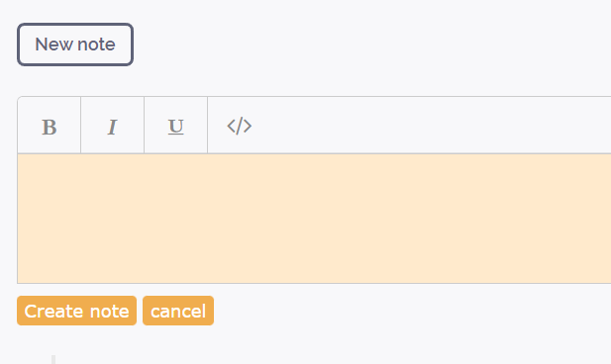Dismiss the editor with cancel

click(x=178, y=311)
